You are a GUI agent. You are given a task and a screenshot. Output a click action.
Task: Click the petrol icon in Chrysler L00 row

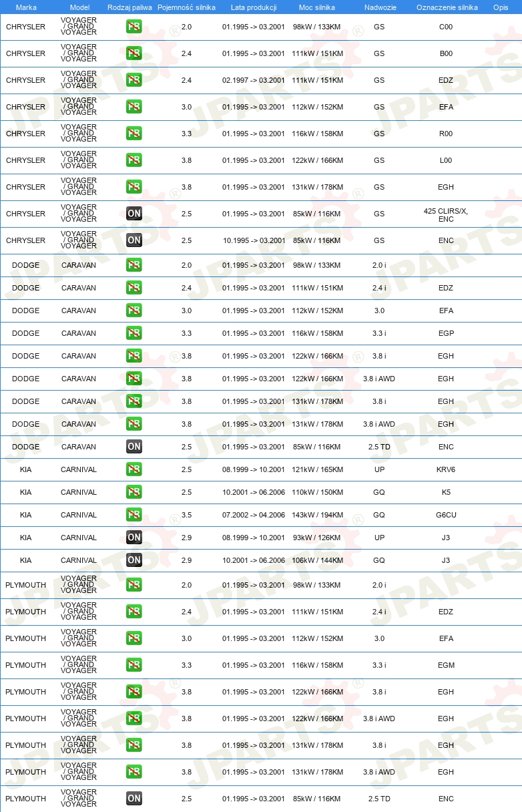[x=134, y=160]
